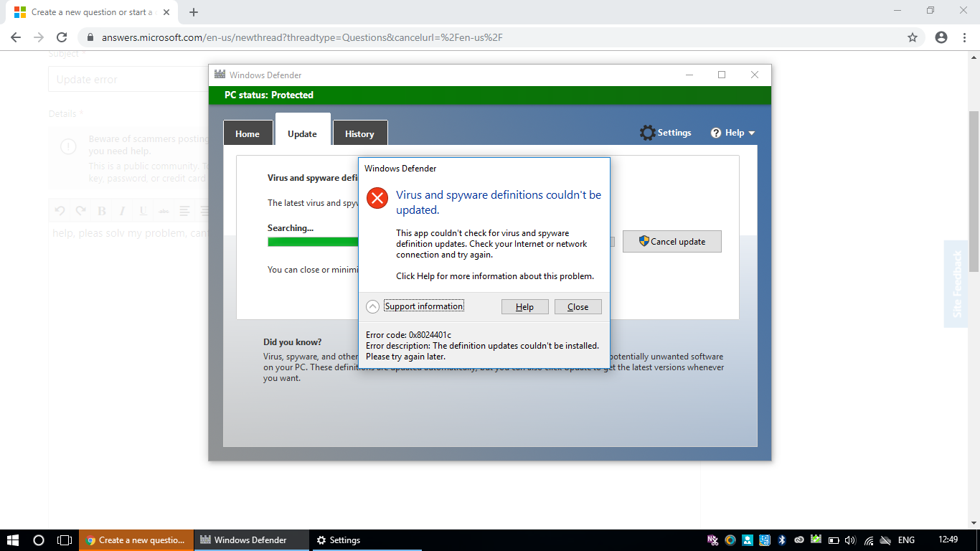Switch to Settings on the taskbar
Viewport: 980px width, 551px height.
tap(368, 540)
